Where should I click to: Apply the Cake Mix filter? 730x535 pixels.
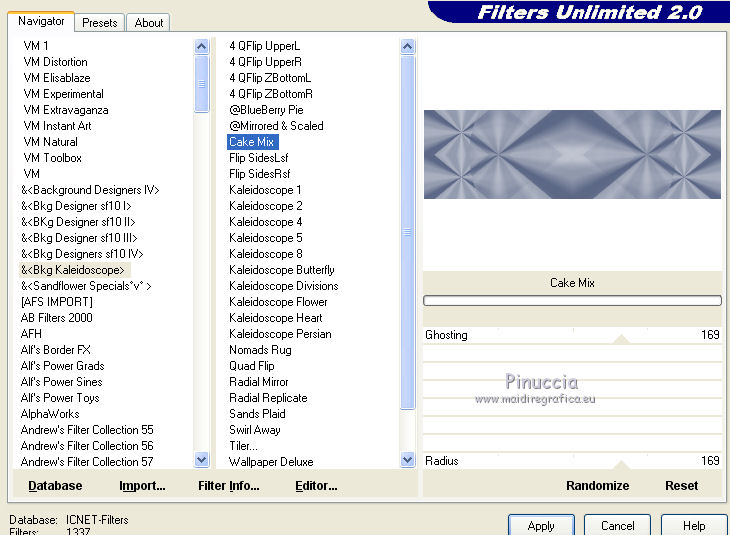(541, 526)
